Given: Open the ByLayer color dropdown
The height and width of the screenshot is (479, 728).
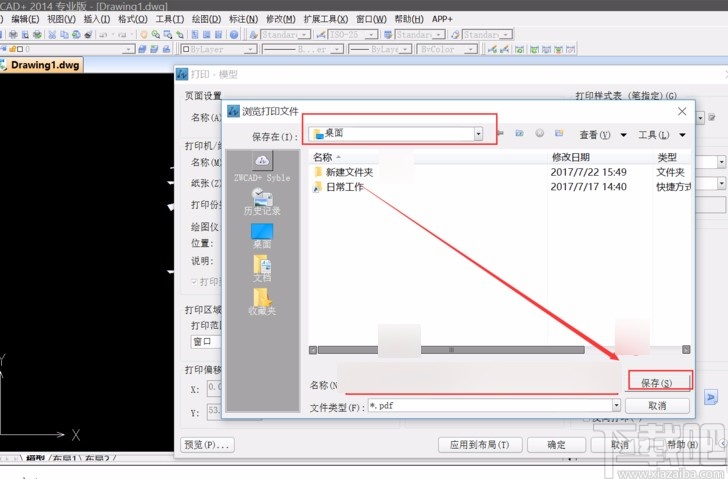Looking at the screenshot, I should pyautogui.click(x=250, y=50).
